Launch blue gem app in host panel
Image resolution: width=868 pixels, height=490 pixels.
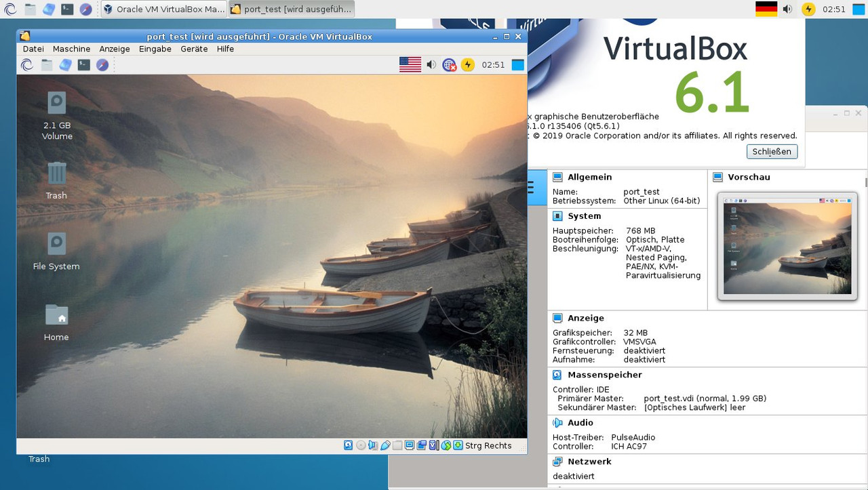(48, 9)
